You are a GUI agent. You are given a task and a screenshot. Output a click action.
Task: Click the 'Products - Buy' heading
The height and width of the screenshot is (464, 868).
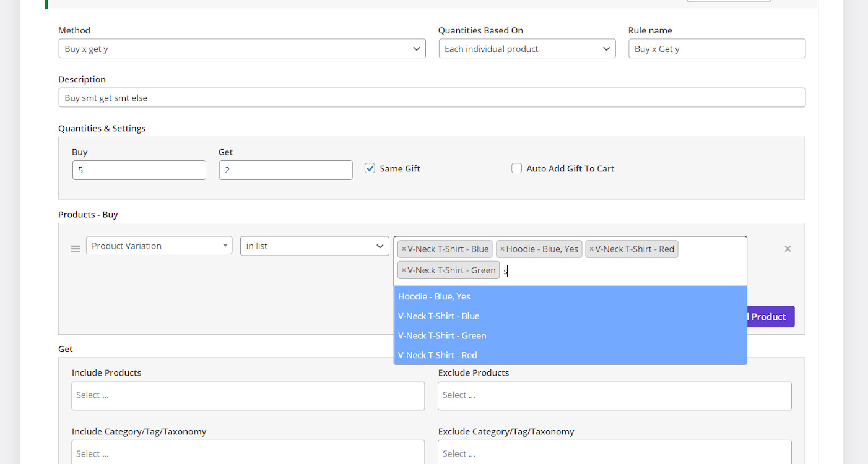(88, 215)
